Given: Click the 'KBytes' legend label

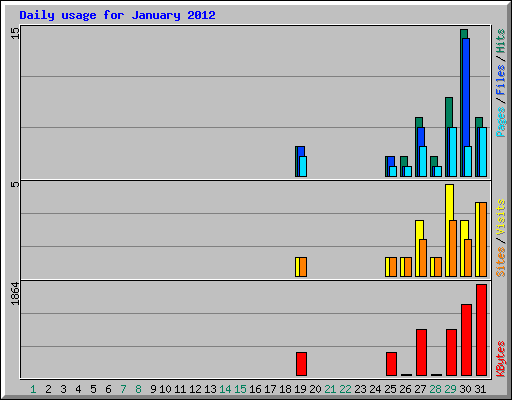Looking at the screenshot, I should pos(500,359).
